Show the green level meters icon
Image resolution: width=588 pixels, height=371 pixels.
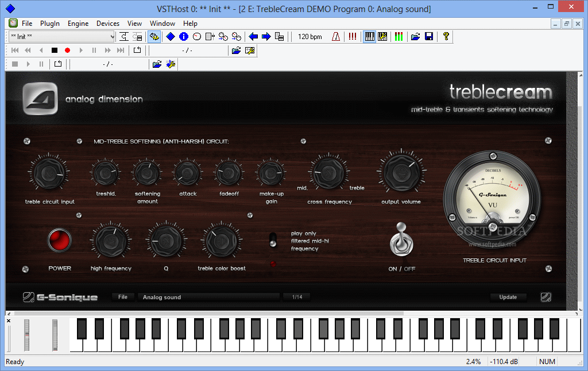(399, 36)
